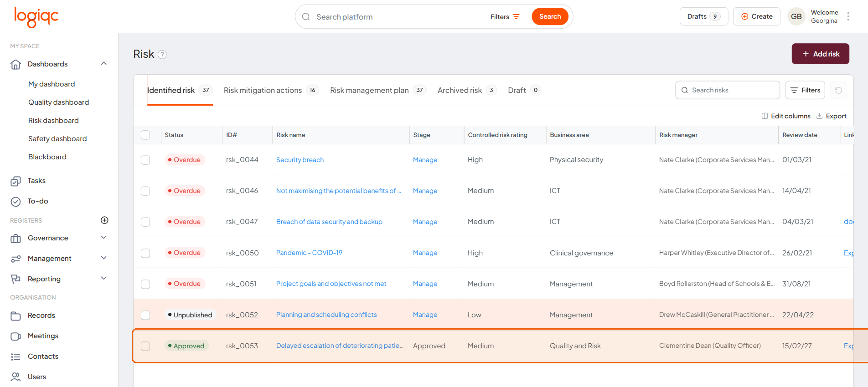Open Edit columns
Screen dimensions: 868x387
tap(786, 116)
